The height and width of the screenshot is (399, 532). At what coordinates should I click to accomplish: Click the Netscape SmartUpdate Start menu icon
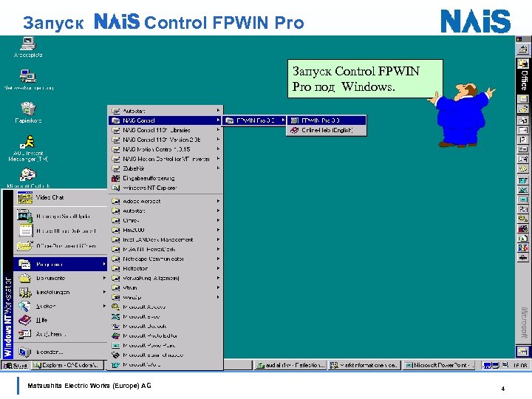25,216
